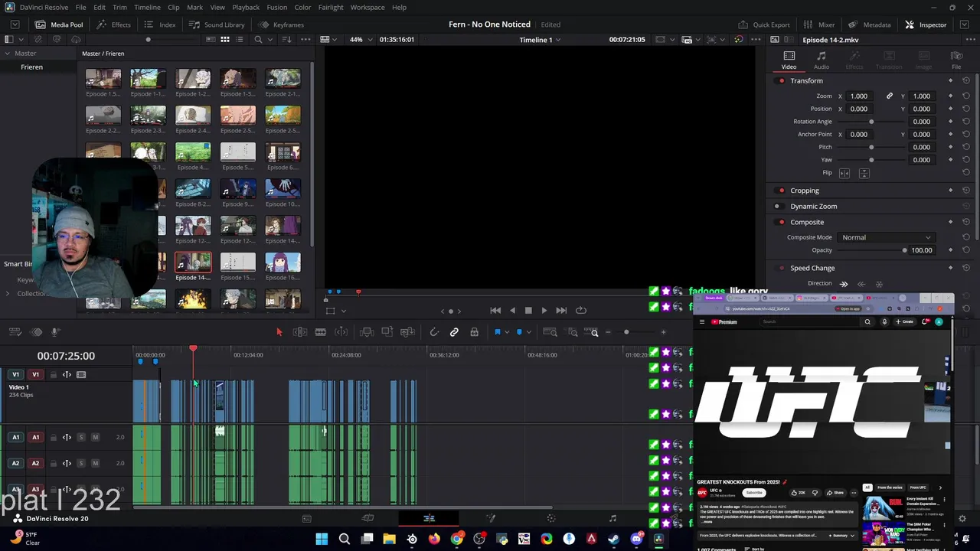Image resolution: width=980 pixels, height=551 pixels.
Task: Switch to the Inspector Audio tab
Action: point(822,60)
